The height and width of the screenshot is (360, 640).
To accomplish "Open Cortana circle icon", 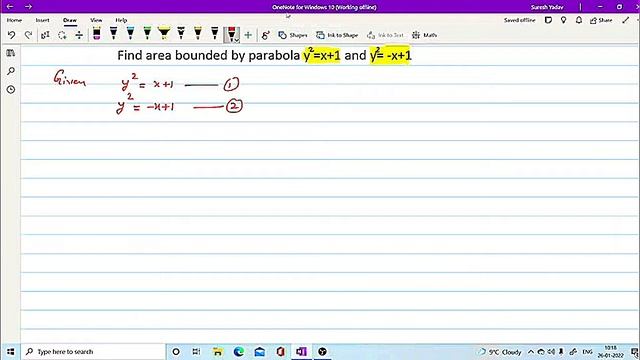I will tap(176, 351).
